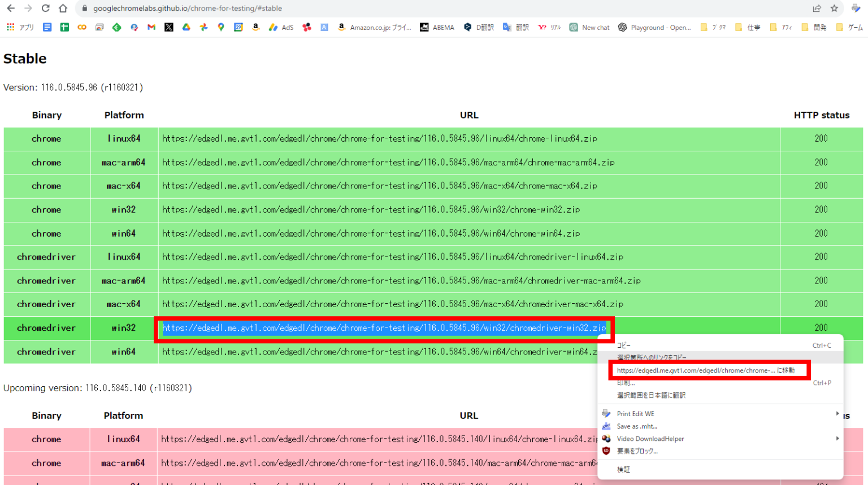
Task: Bookmark this page with the star icon
Action: coord(835,8)
